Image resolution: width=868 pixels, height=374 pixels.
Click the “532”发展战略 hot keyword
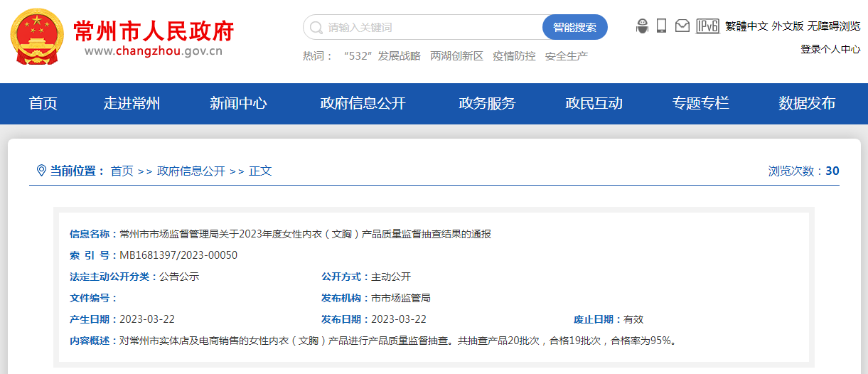(381, 56)
